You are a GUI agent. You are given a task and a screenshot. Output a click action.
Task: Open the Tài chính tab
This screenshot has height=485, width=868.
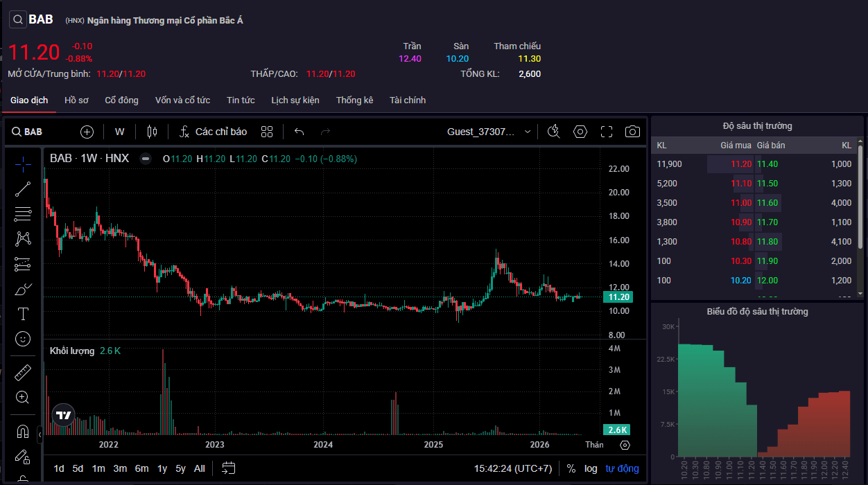pos(408,100)
